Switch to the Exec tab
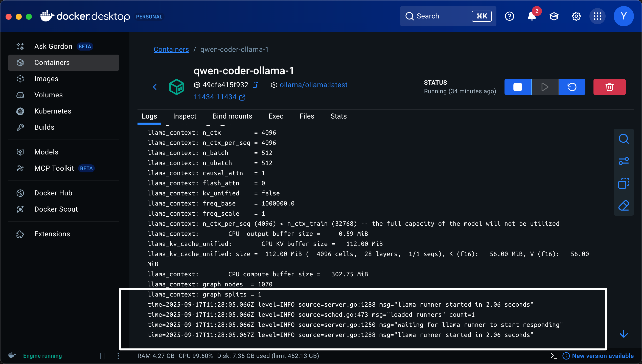This screenshot has height=364, width=642. click(276, 116)
